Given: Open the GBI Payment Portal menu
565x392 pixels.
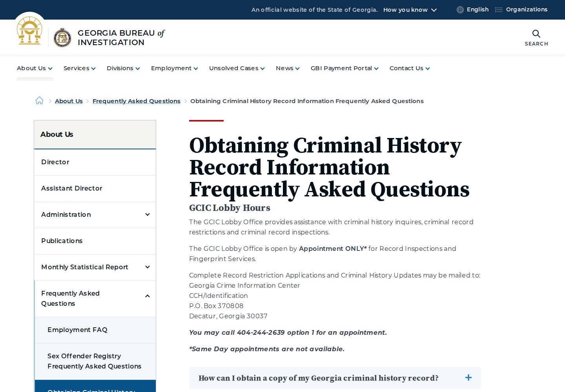Looking at the screenshot, I should click(x=344, y=68).
